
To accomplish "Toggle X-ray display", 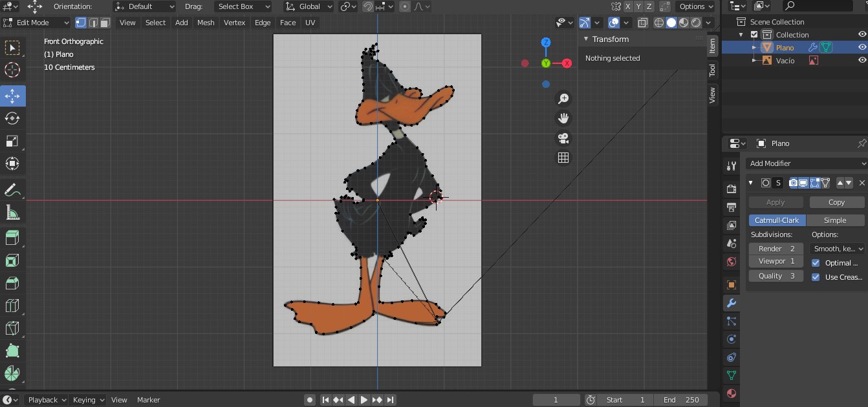I will point(642,23).
